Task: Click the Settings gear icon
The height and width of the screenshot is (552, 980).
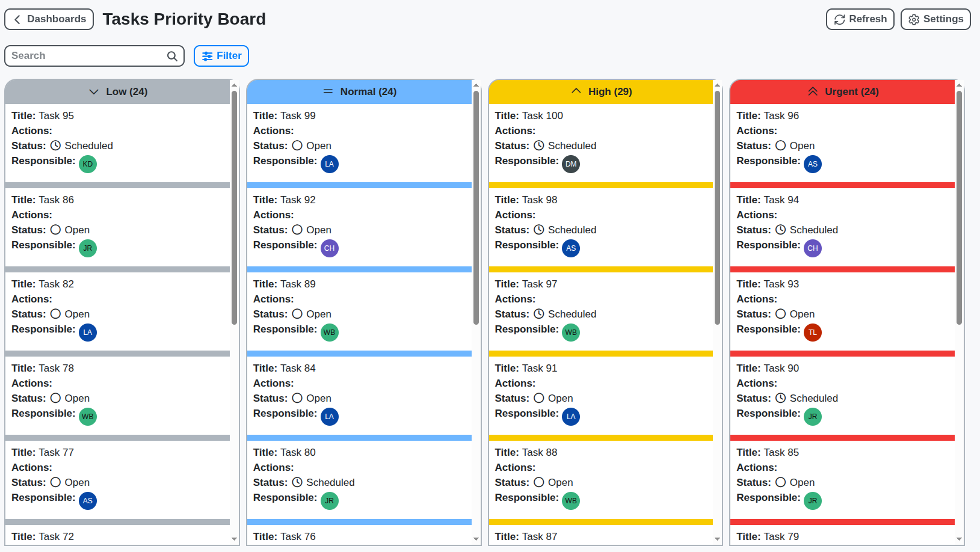Action: 914,19
